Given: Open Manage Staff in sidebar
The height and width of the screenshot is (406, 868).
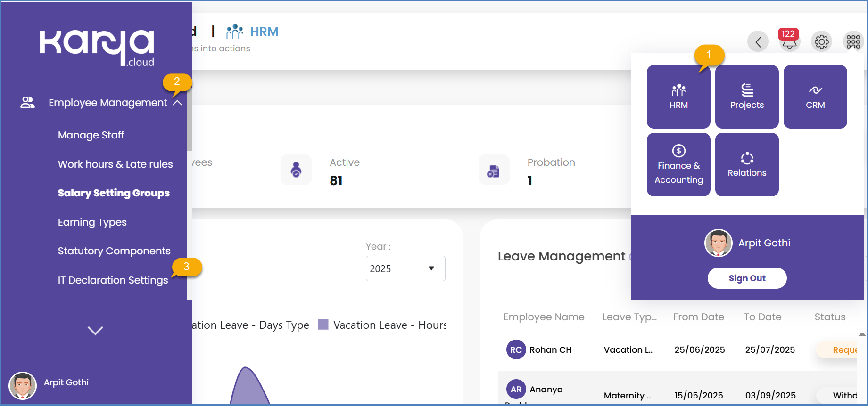Looking at the screenshot, I should (91, 135).
